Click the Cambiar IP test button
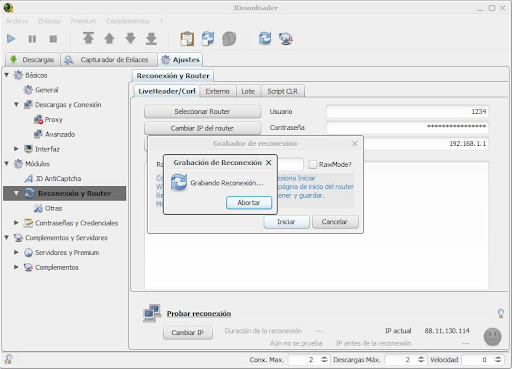Viewport: 512px width, 369px height. point(188,332)
